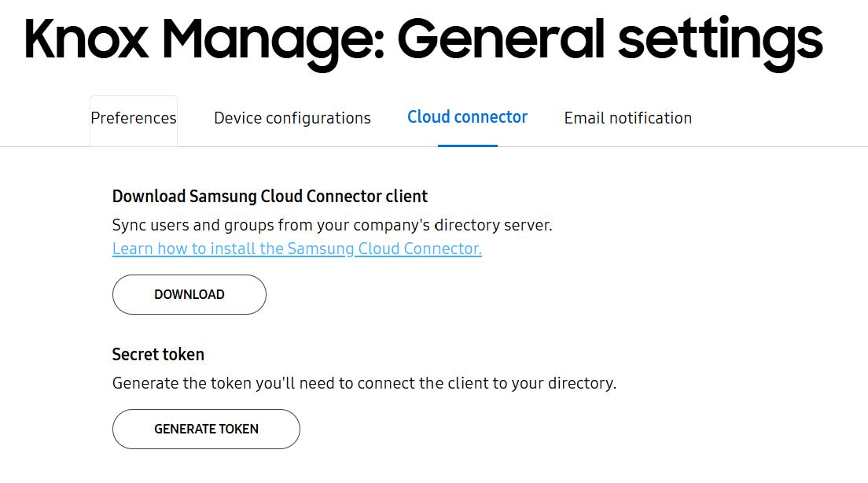The width and height of the screenshot is (868, 483).
Task: Click the Sync users and groups description
Action: pos(332,226)
